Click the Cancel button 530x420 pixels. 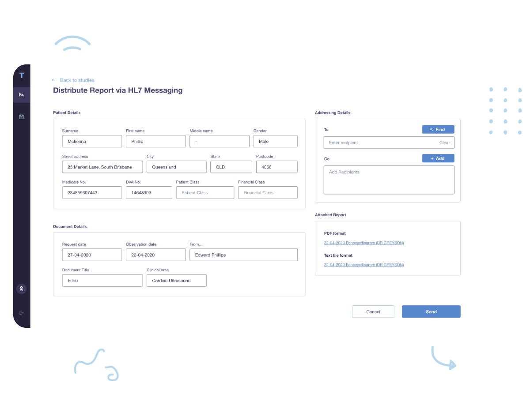click(x=373, y=311)
